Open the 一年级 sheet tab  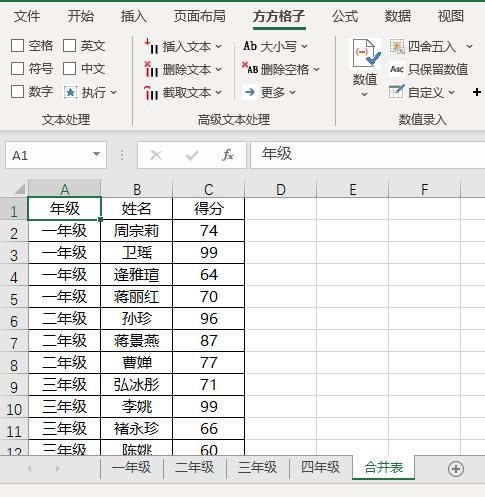click(x=132, y=467)
